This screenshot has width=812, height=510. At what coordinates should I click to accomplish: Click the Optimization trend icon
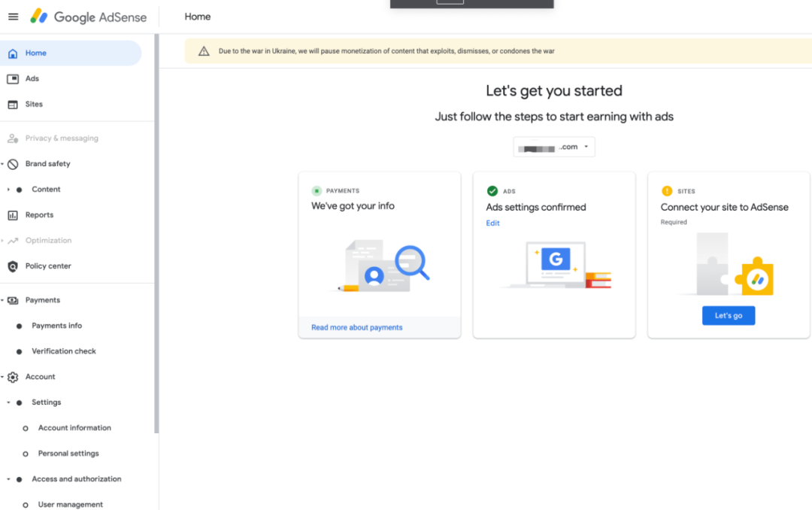click(13, 241)
